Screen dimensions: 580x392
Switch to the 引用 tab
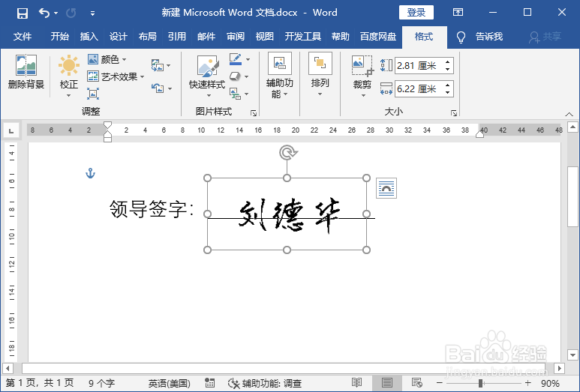click(x=177, y=37)
